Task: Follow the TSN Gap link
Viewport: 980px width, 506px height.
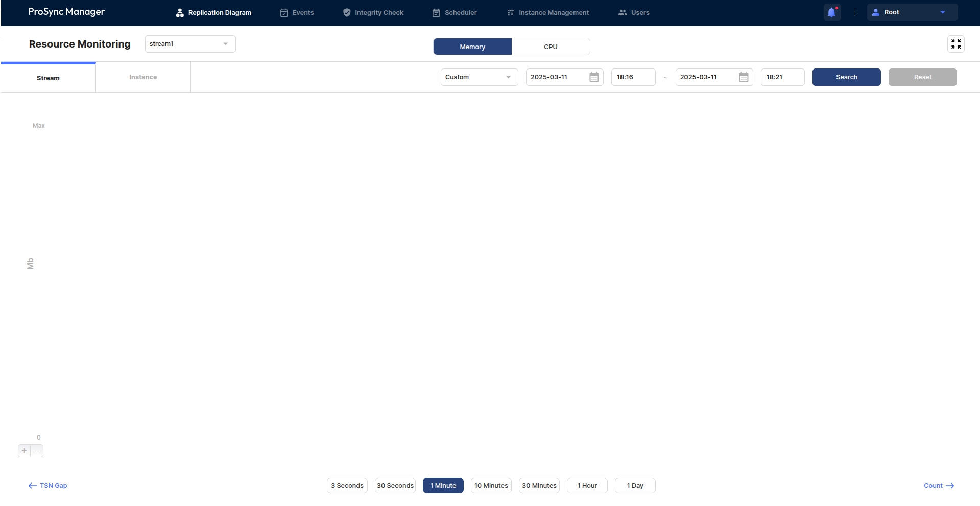Action: 48,486
